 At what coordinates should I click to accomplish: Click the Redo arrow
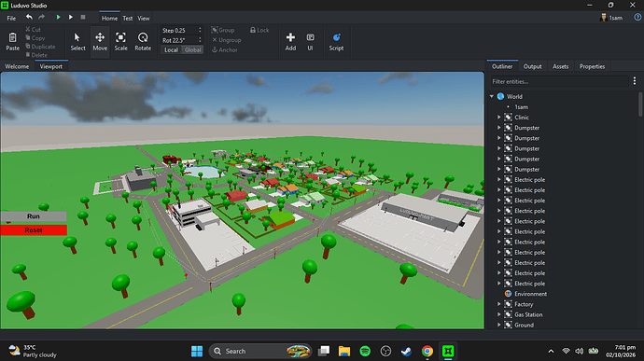point(41,17)
